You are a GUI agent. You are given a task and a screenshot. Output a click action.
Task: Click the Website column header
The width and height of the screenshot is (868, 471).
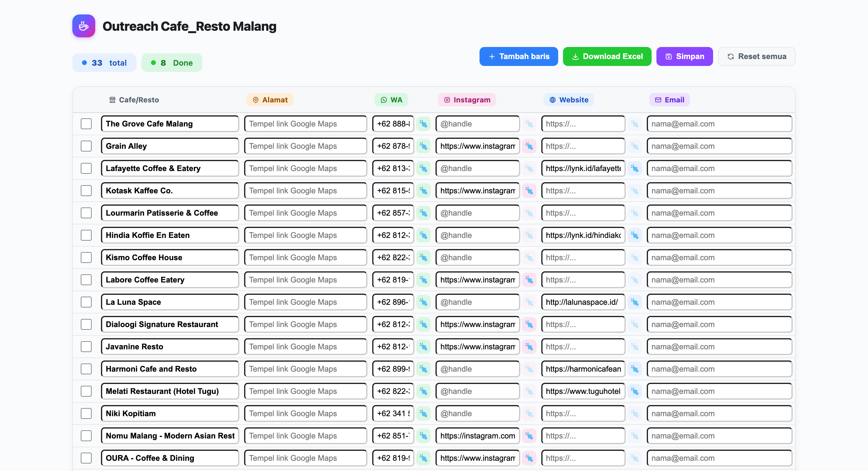pyautogui.click(x=569, y=100)
